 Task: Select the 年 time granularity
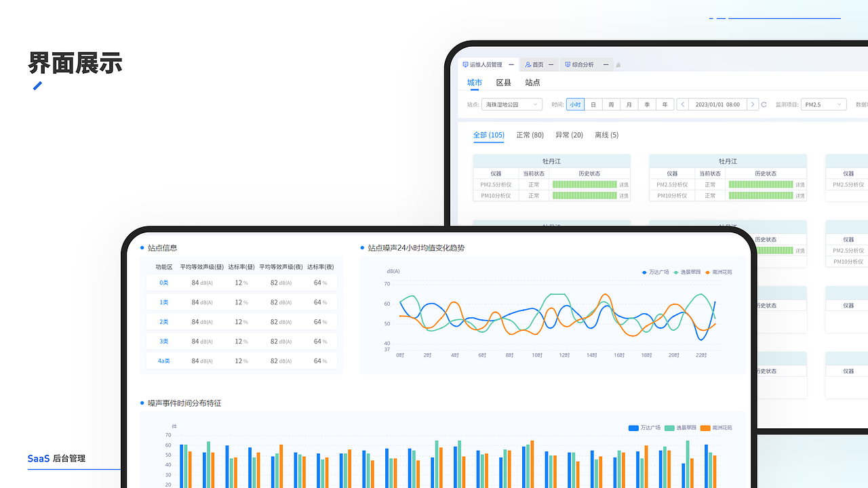pyautogui.click(x=665, y=104)
